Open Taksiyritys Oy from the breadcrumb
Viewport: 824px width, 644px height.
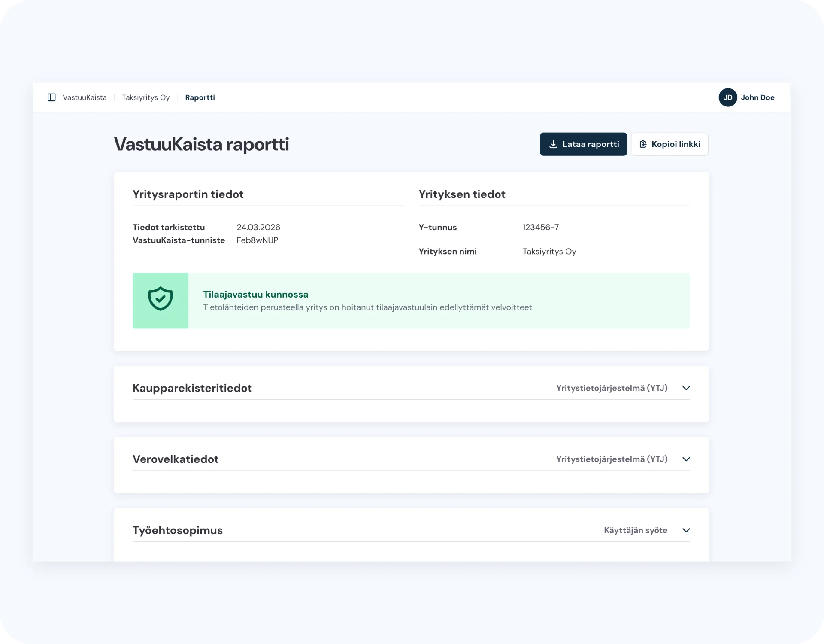click(145, 97)
